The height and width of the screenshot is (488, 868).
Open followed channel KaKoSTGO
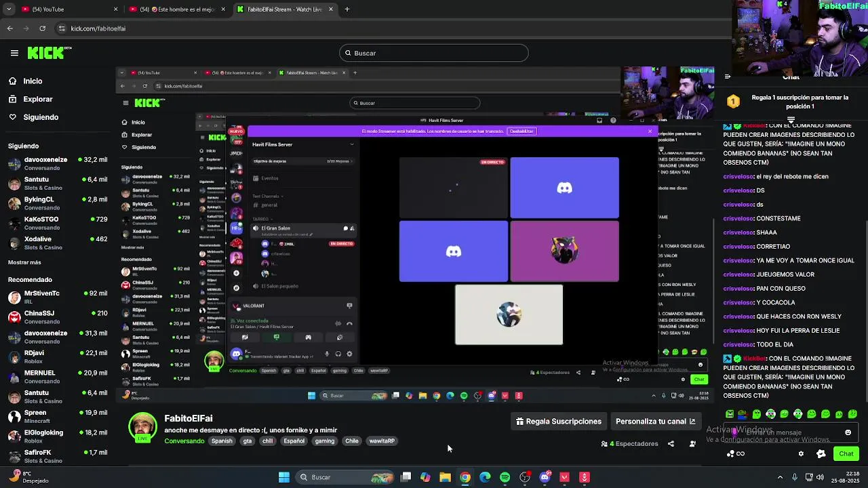[x=58, y=223]
